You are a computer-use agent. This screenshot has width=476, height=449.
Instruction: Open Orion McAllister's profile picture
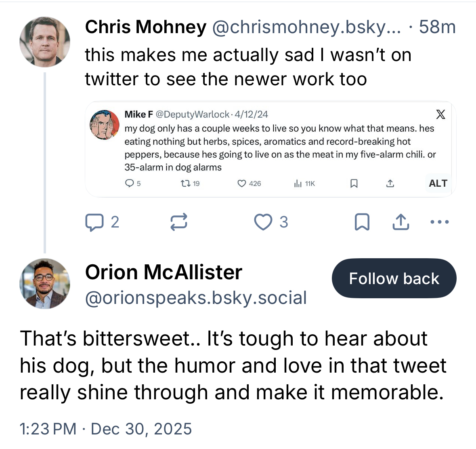point(45,284)
